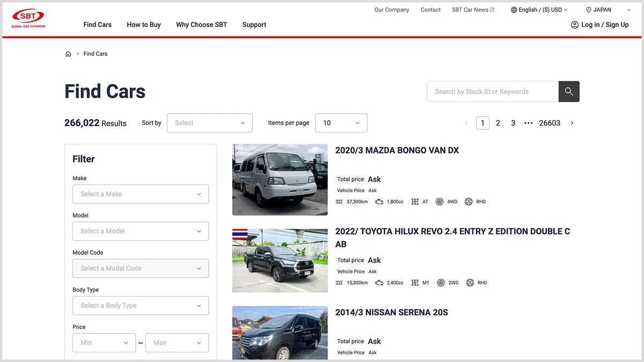This screenshot has width=644, height=362.
Task: Open the Why Choose SBT menu
Action: tap(201, 25)
